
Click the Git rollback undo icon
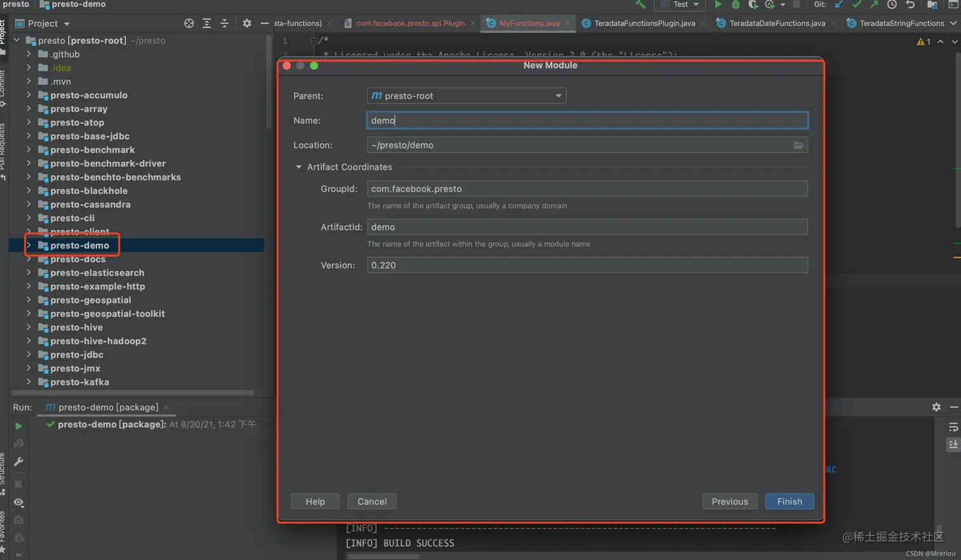coord(910,4)
